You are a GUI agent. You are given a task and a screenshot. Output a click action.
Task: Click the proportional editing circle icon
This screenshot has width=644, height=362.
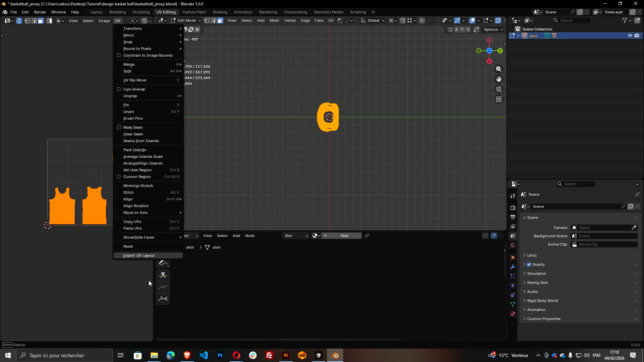pyautogui.click(x=422, y=20)
